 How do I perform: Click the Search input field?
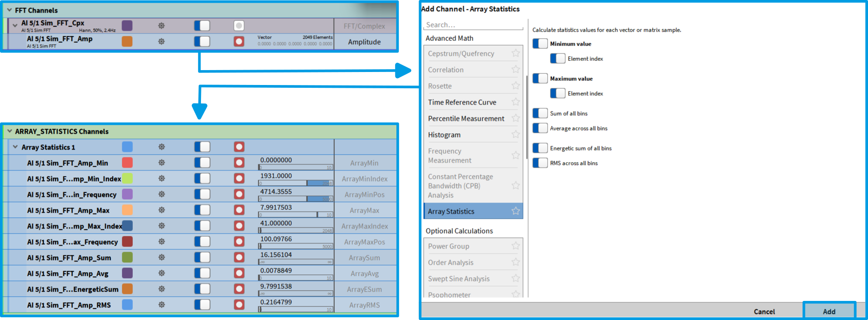pyautogui.click(x=473, y=25)
